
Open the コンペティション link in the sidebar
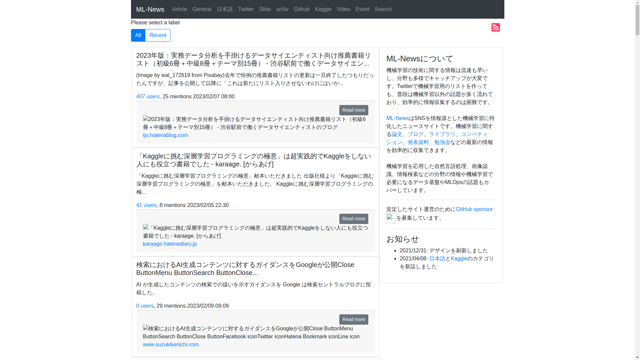pos(437,138)
